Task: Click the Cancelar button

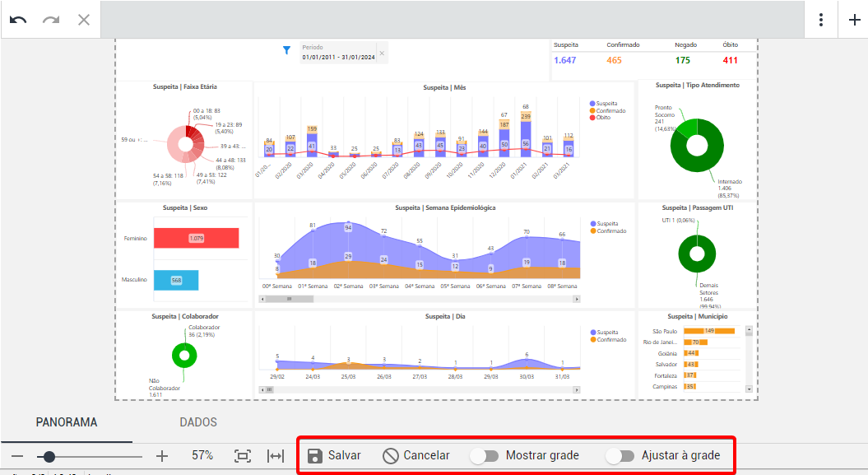Action: [x=416, y=455]
